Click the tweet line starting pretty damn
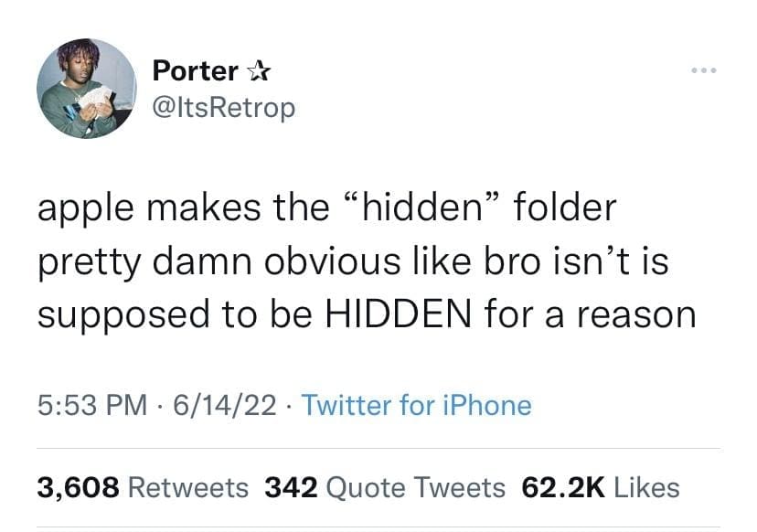This screenshot has height=532, width=757. coord(353,262)
